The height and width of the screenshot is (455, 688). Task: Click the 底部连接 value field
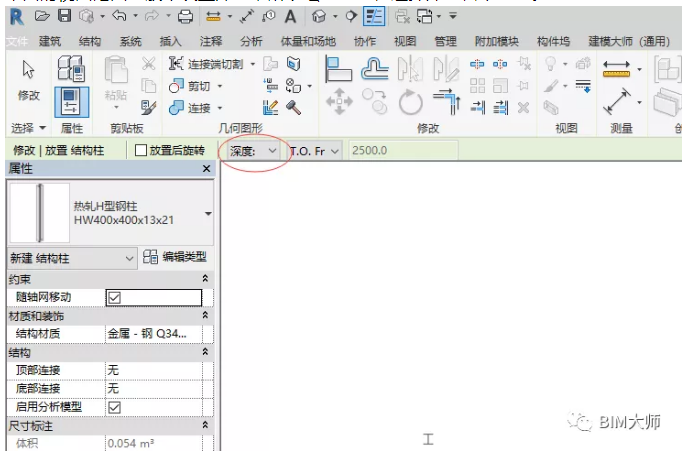(x=154, y=389)
